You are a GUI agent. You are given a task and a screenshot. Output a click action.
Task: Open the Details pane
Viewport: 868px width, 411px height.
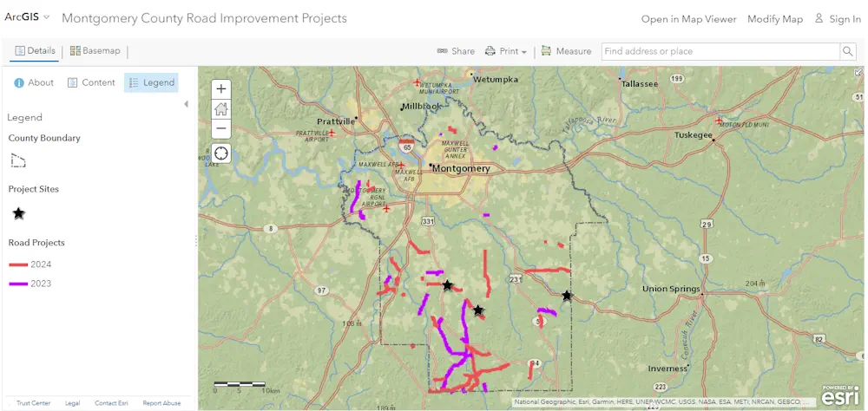click(x=35, y=51)
